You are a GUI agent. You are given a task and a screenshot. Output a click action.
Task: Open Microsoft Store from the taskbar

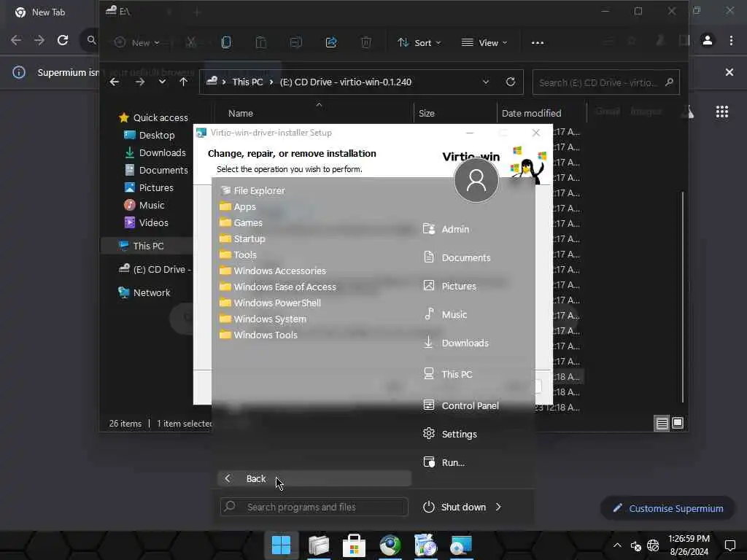click(x=354, y=545)
